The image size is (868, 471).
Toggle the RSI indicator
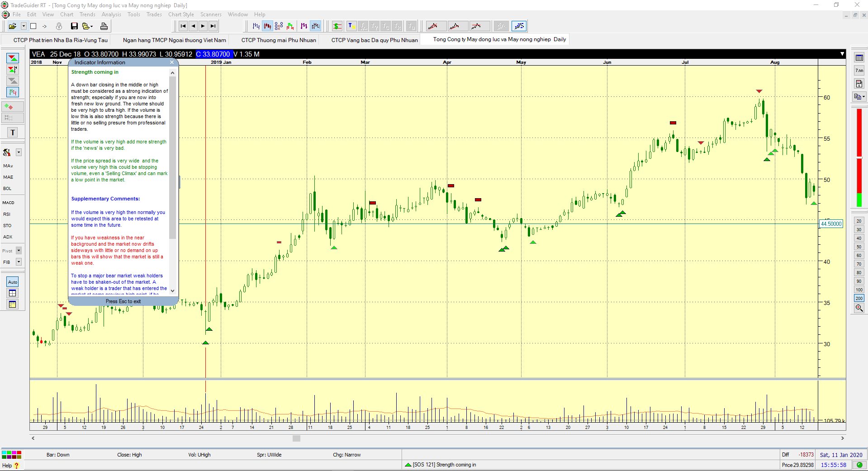point(7,214)
